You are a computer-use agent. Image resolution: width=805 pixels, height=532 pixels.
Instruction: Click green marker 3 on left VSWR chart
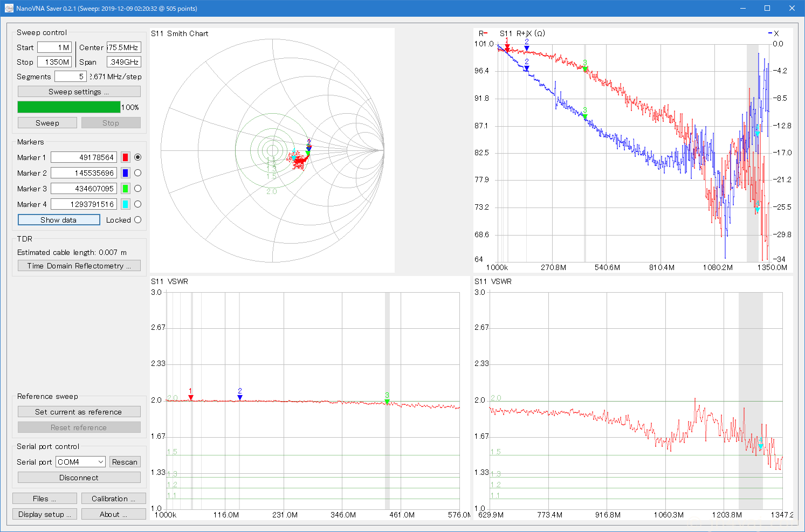pyautogui.click(x=387, y=401)
